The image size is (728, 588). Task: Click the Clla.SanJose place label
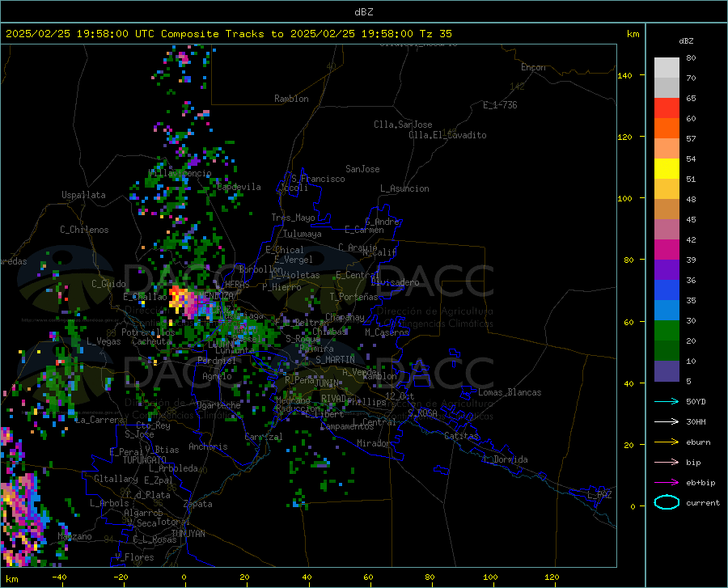click(x=403, y=125)
